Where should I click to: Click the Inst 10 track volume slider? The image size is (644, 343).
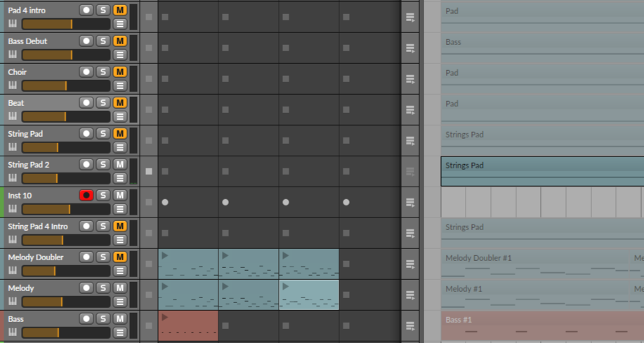coord(65,209)
